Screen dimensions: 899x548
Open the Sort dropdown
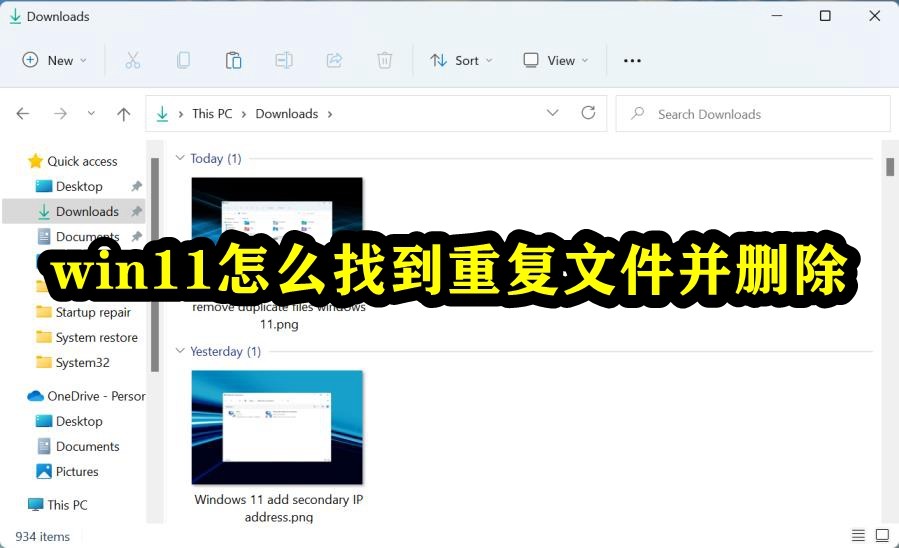[x=461, y=60]
